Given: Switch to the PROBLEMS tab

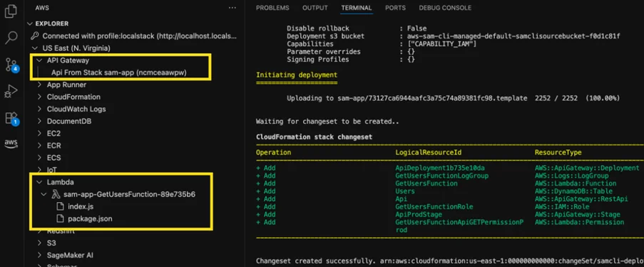Looking at the screenshot, I should (x=272, y=8).
